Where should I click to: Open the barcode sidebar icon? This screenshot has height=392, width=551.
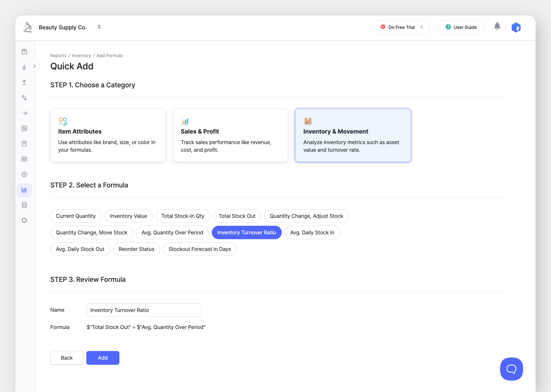tap(24, 159)
